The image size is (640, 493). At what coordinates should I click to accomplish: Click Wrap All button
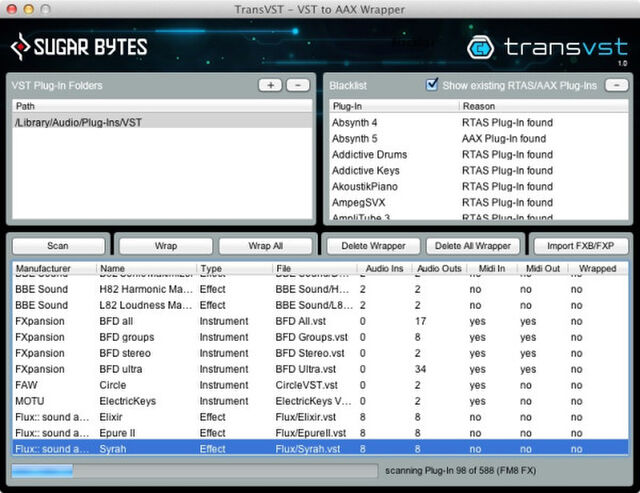tap(265, 245)
